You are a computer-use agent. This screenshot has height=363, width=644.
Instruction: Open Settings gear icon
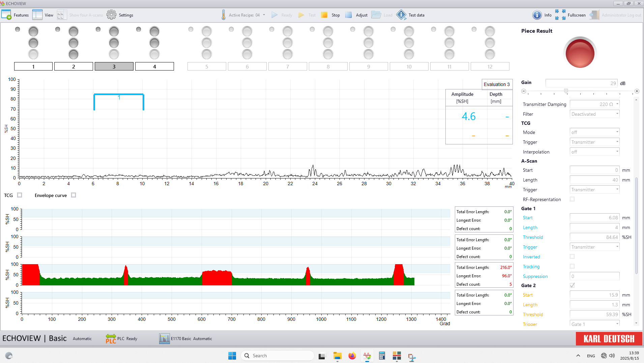111,15
